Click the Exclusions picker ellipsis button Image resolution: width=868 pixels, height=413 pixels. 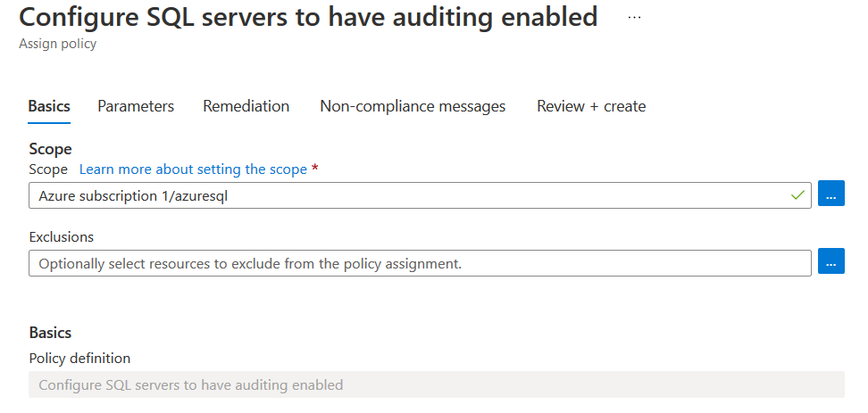pyautogui.click(x=830, y=262)
